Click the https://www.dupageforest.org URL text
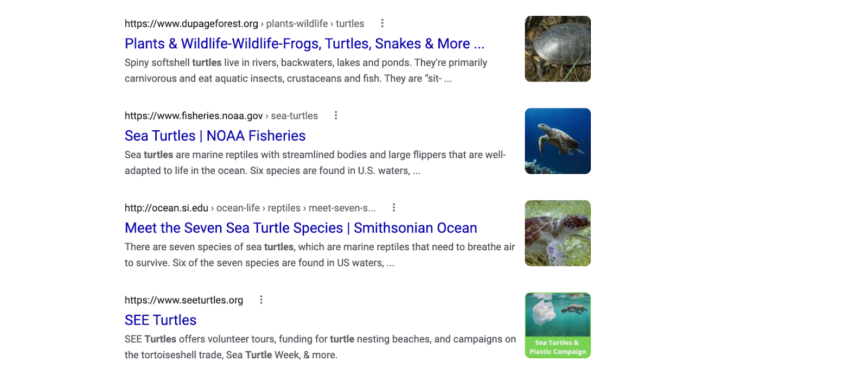 click(x=192, y=24)
